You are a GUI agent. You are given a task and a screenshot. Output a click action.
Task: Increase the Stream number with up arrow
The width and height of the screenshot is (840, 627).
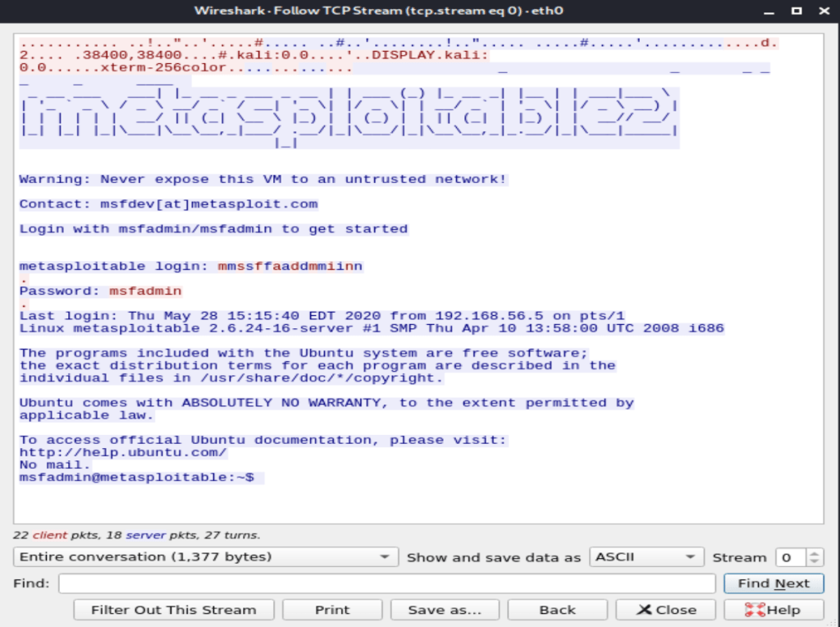(x=814, y=553)
